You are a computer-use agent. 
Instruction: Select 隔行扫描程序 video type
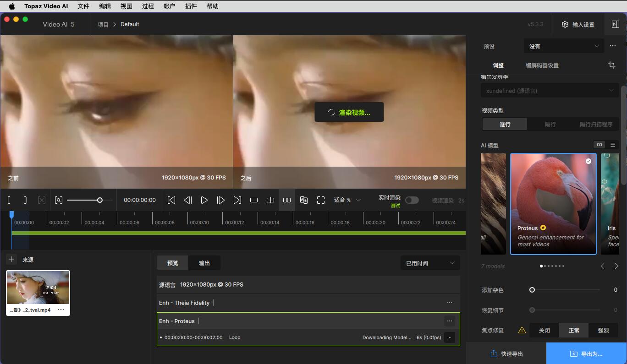pyautogui.click(x=596, y=124)
